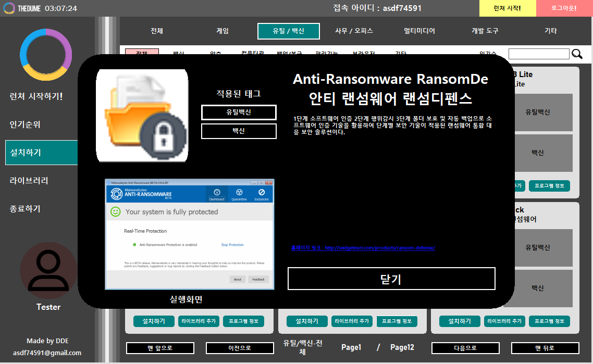
Task: Click the 접속 아이디 : asdf74591 text
Action: coord(377,8)
